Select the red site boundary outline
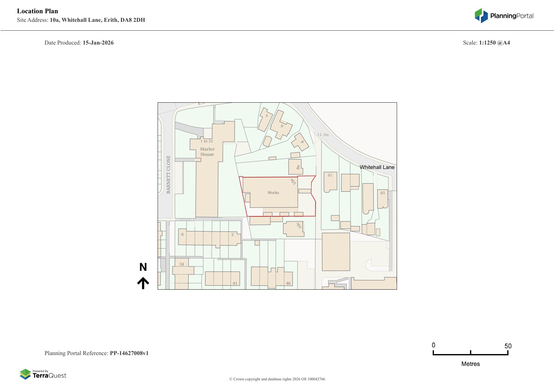The width and height of the screenshot is (554, 392). click(278, 177)
